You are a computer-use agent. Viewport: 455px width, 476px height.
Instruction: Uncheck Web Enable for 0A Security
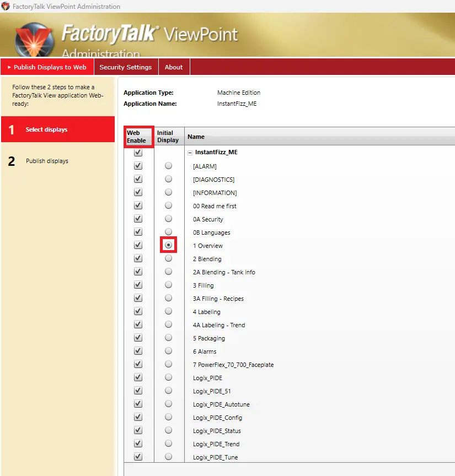click(x=137, y=218)
